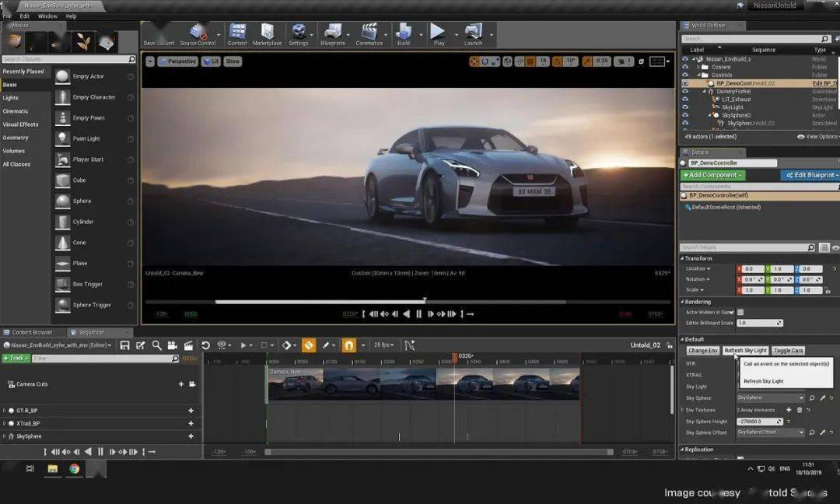The height and width of the screenshot is (504, 840).
Task: Click the Refresh Sky Light button
Action: coord(746,351)
